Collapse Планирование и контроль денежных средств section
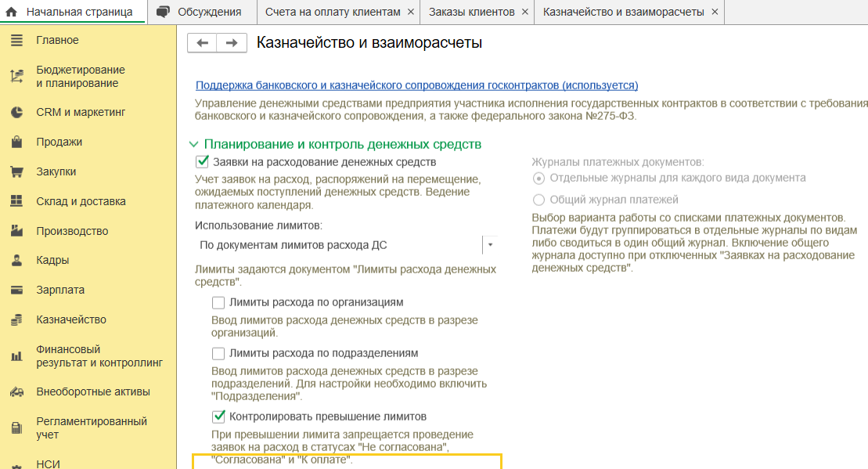The width and height of the screenshot is (868, 469). (x=193, y=145)
